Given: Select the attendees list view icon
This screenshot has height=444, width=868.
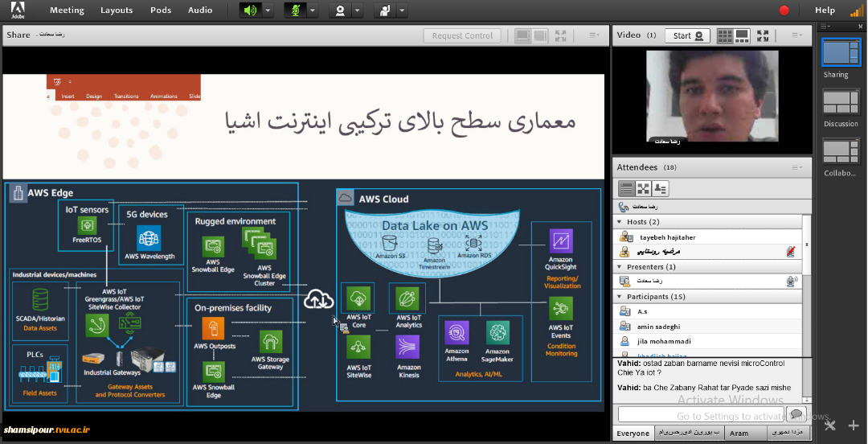Looking at the screenshot, I should point(626,188).
